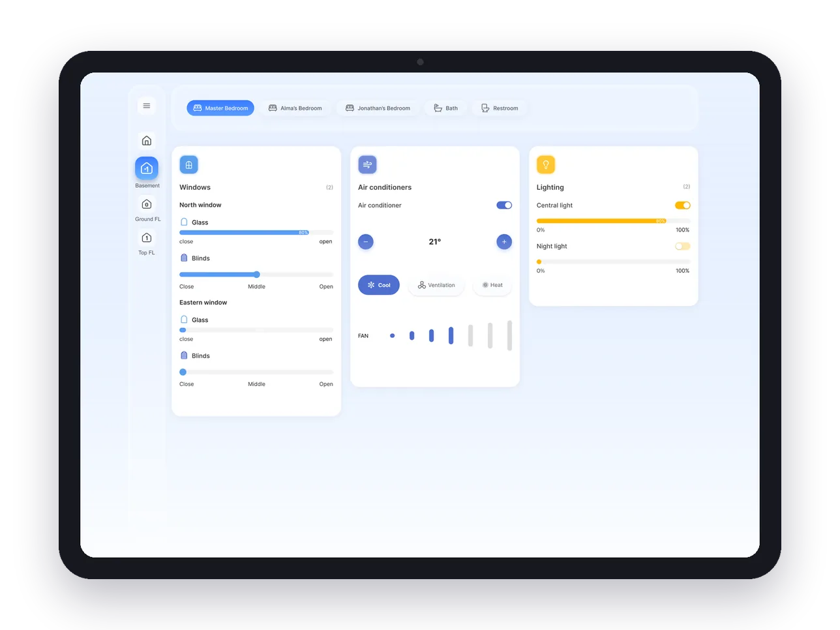Switch to Master Bedroom tab
The height and width of the screenshot is (630, 840).
tap(220, 108)
